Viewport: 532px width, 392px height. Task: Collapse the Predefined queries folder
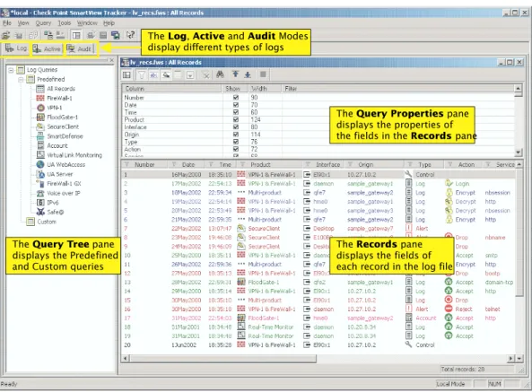coord(21,79)
